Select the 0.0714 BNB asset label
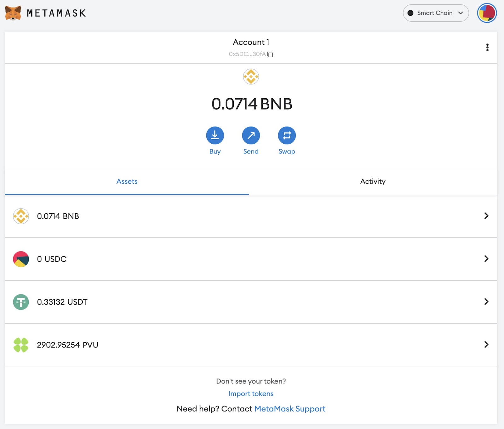 (58, 216)
